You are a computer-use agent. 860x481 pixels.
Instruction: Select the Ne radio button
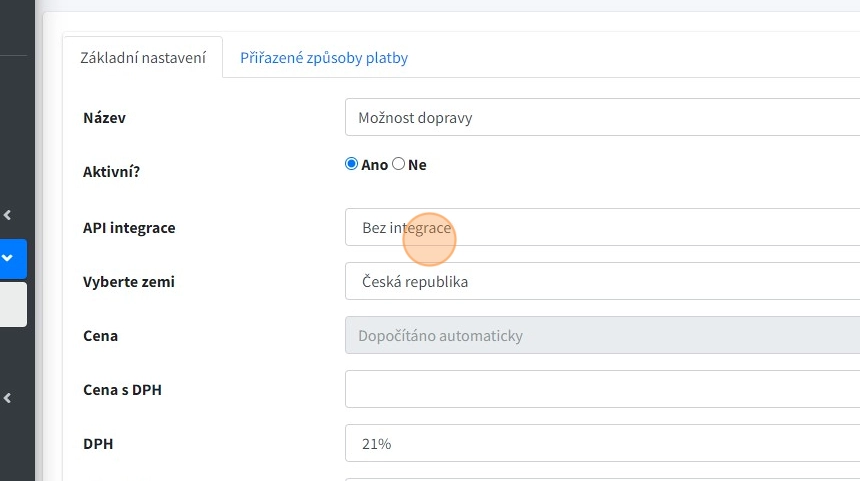(x=399, y=164)
